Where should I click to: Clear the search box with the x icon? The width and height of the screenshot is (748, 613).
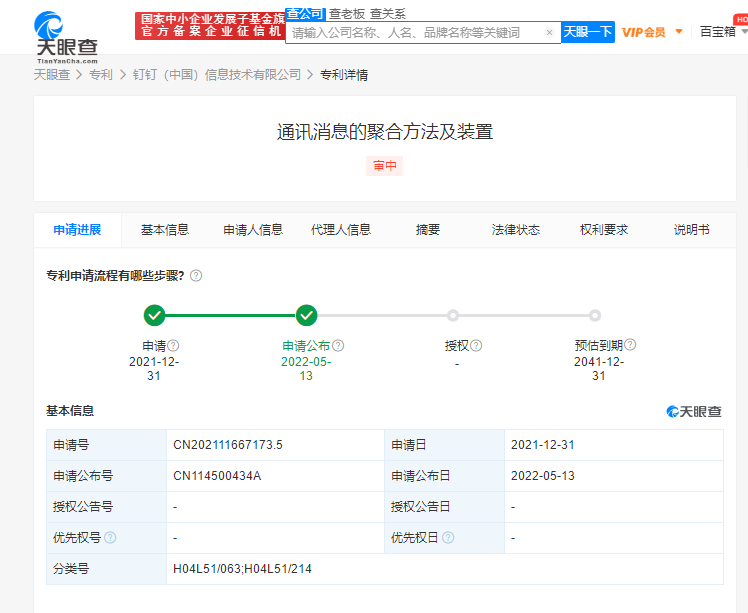(x=549, y=32)
